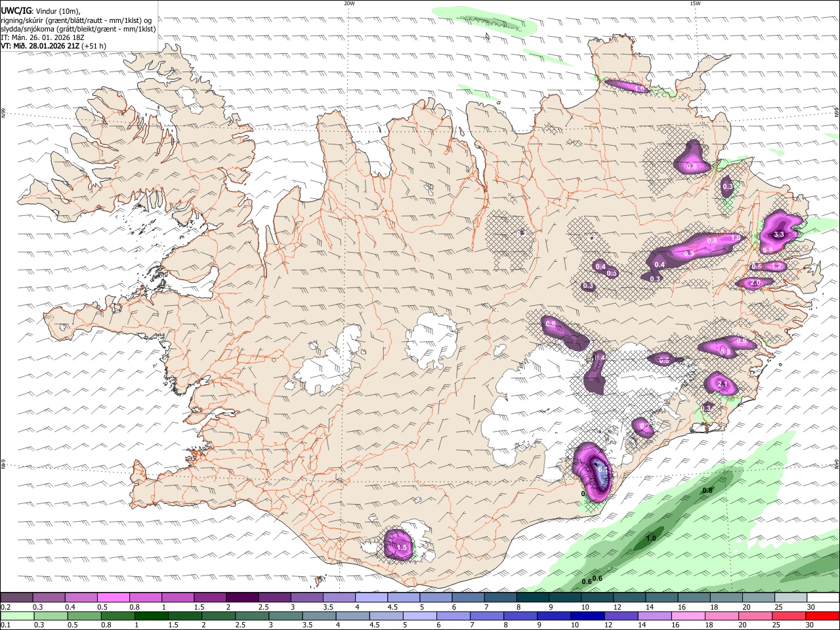This screenshot has width=840, height=630.
Task: Click the darkest purple 2 snow legend swatch
Action: click(x=242, y=597)
